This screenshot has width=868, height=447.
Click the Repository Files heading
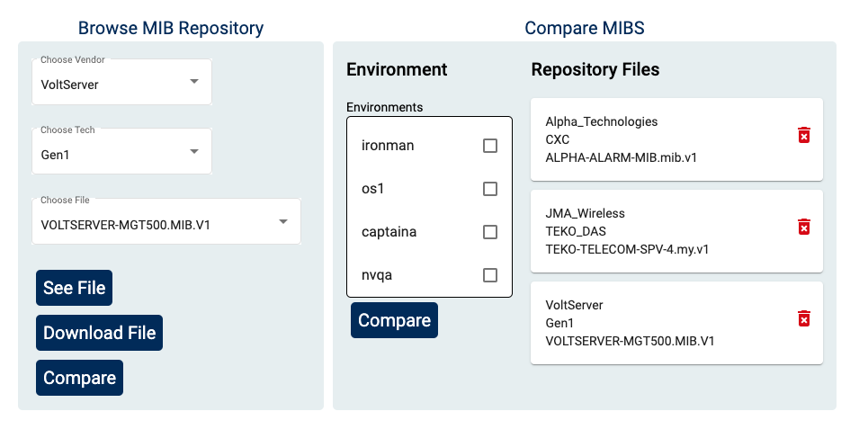coord(595,69)
